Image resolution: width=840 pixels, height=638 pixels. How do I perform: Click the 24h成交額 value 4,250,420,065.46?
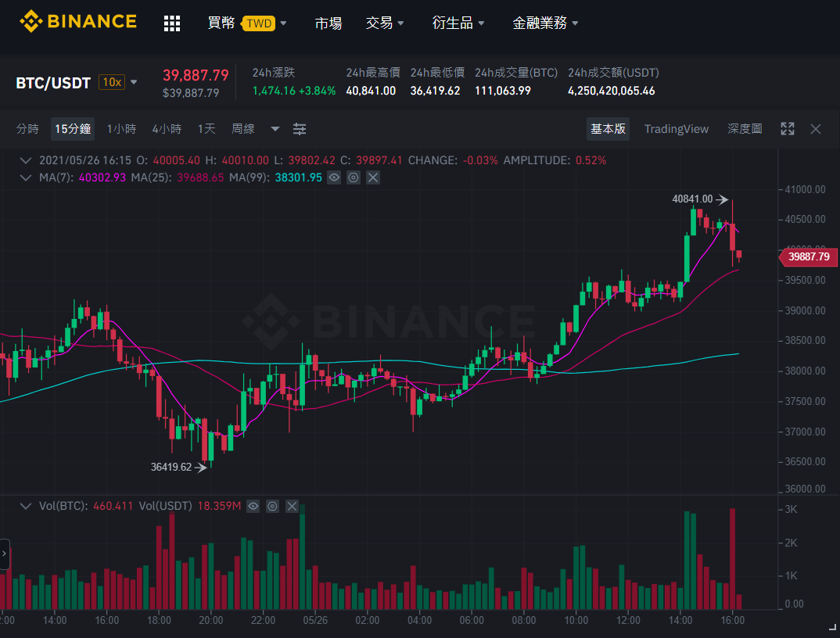tap(612, 91)
